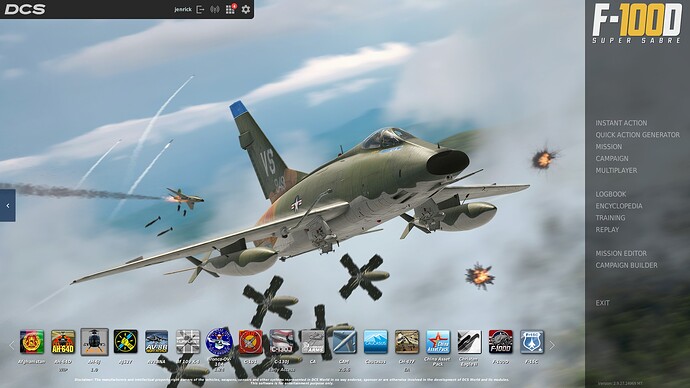Open Module Manager grid icon with notification
The height and width of the screenshot is (388, 690).
(230, 9)
